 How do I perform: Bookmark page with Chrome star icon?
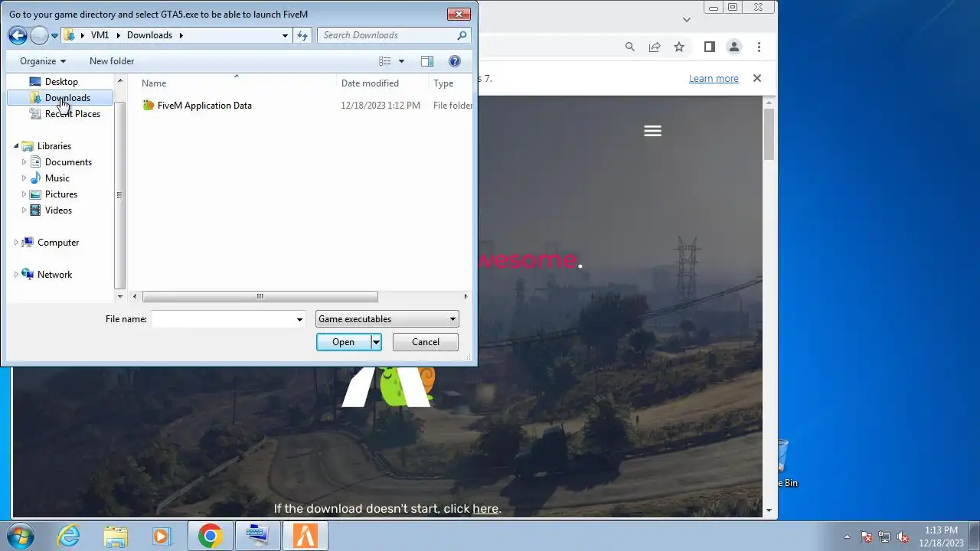pyautogui.click(x=679, y=47)
